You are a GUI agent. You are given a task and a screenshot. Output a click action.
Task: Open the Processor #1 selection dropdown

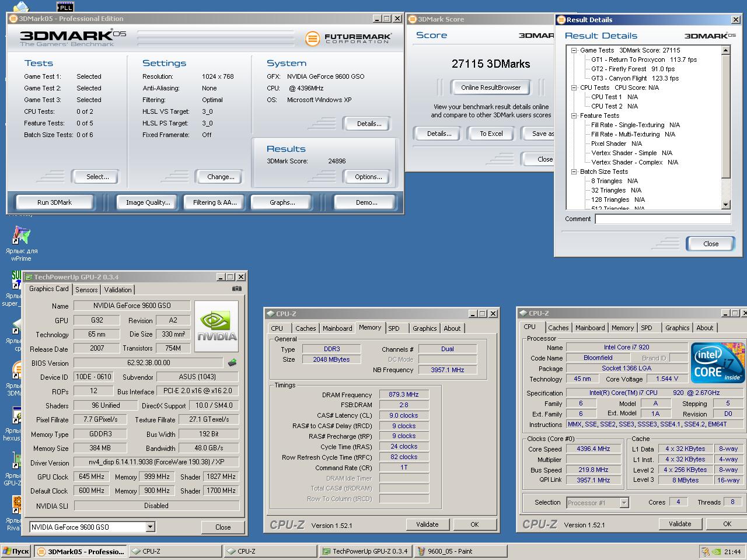pos(624,502)
